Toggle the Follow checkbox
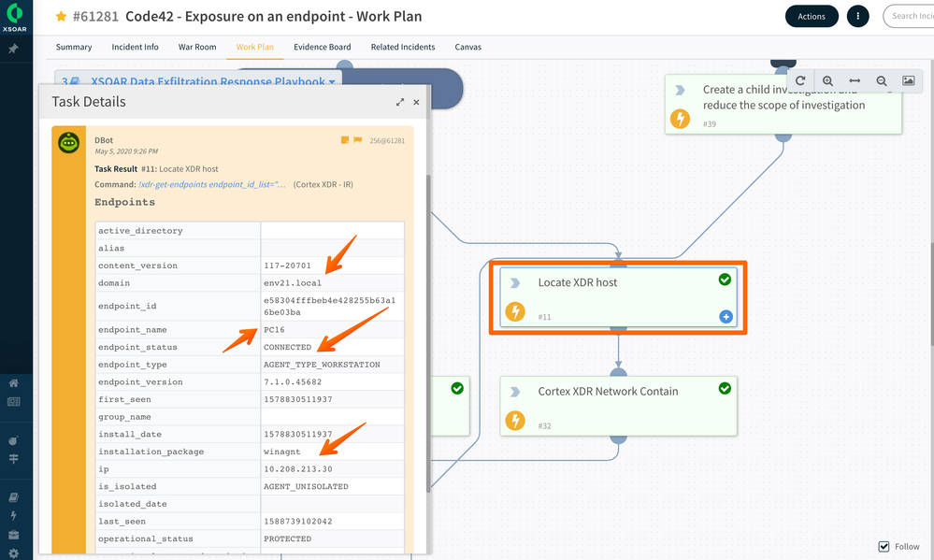Screen dimensions: 934x560 (x=884, y=546)
